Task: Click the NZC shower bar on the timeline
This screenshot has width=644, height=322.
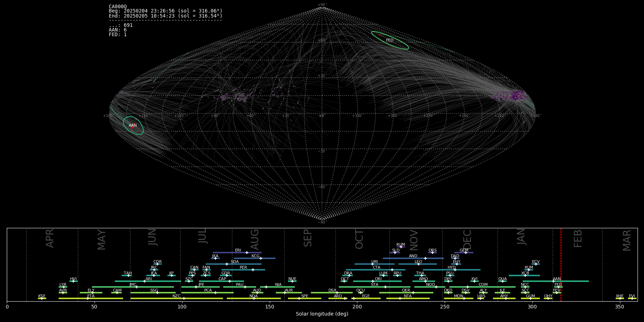Action: coord(176,298)
